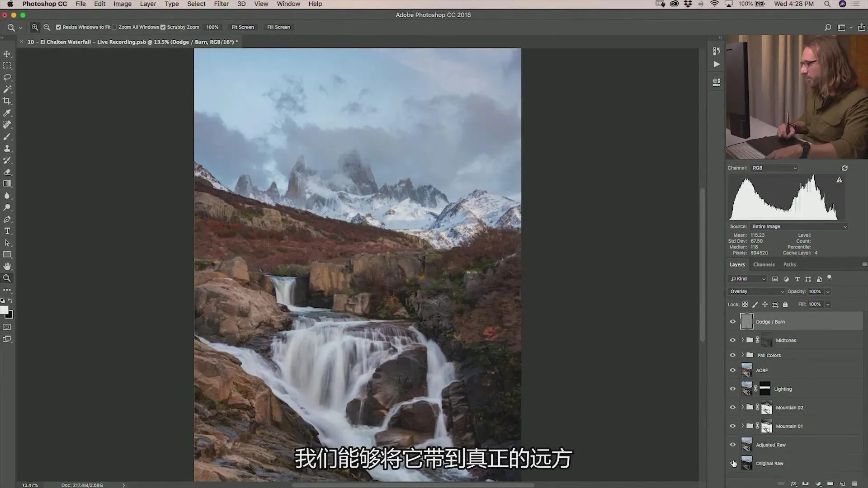The height and width of the screenshot is (488, 868).
Task: Select the Type tool
Action: click(x=7, y=231)
